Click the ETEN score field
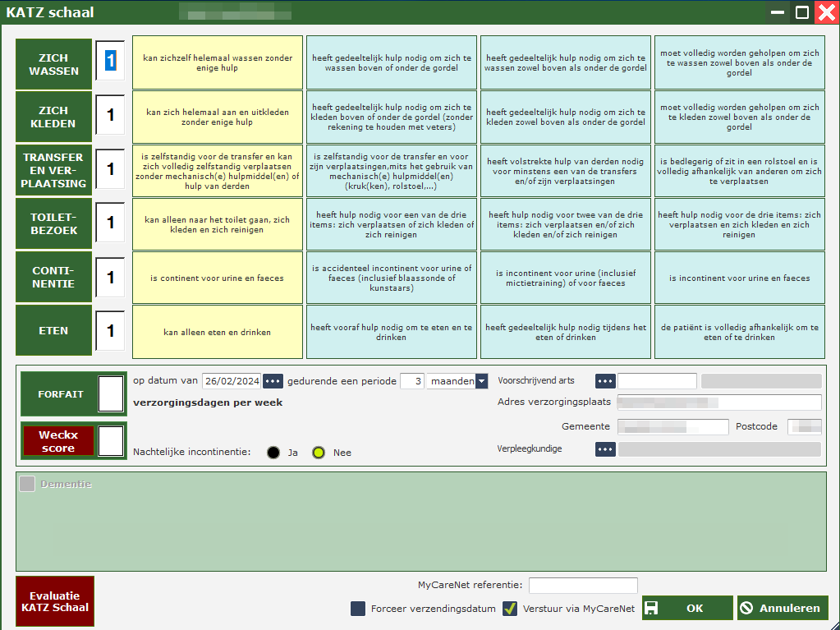This screenshot has height=630, width=840. click(x=110, y=330)
